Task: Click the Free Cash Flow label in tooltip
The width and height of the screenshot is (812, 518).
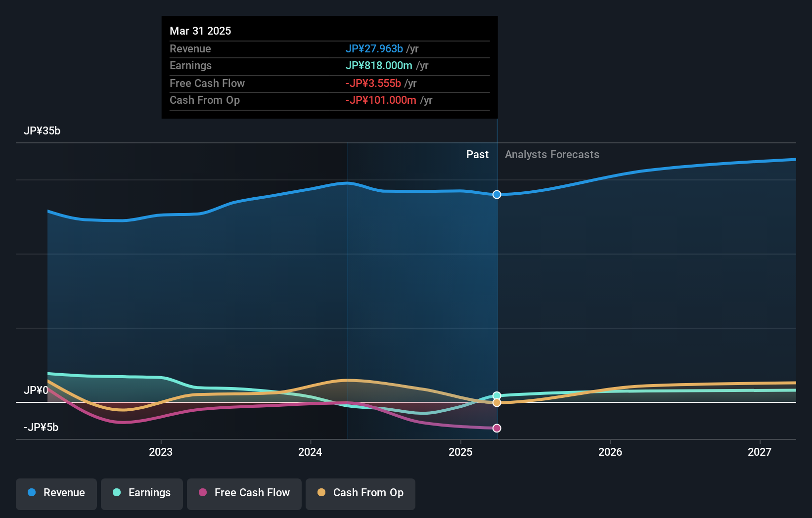Action: [207, 83]
